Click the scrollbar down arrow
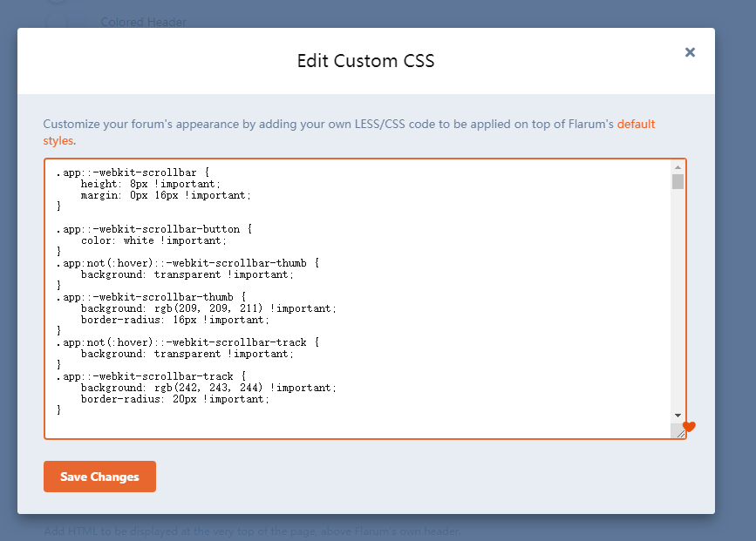The width and height of the screenshot is (756, 541). click(x=678, y=416)
